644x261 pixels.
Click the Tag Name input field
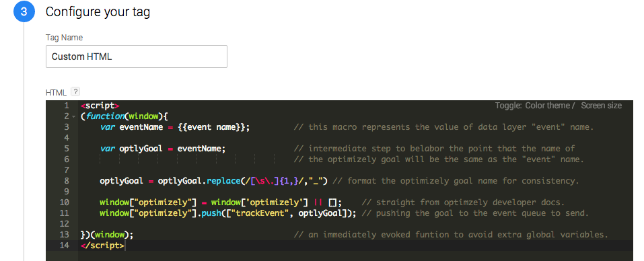coord(137,57)
